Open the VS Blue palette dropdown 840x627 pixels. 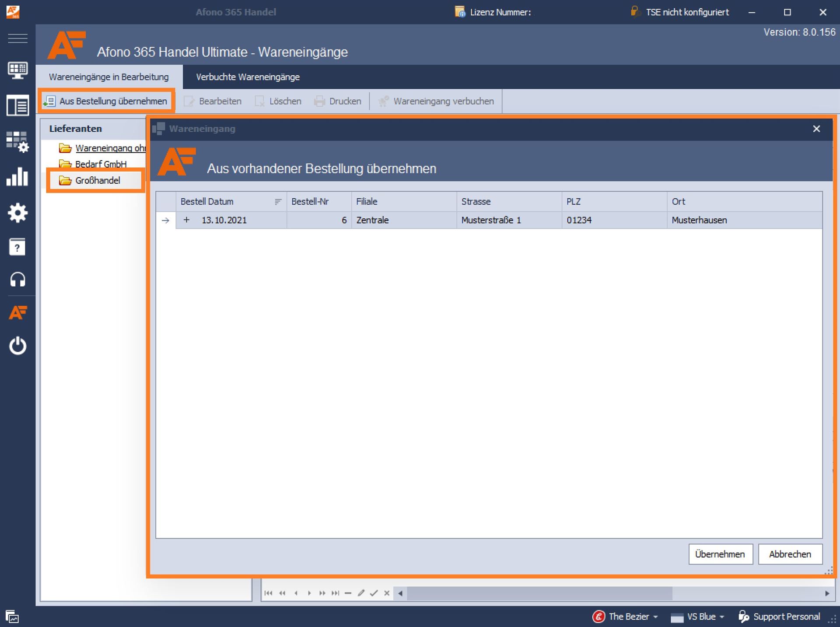click(697, 616)
